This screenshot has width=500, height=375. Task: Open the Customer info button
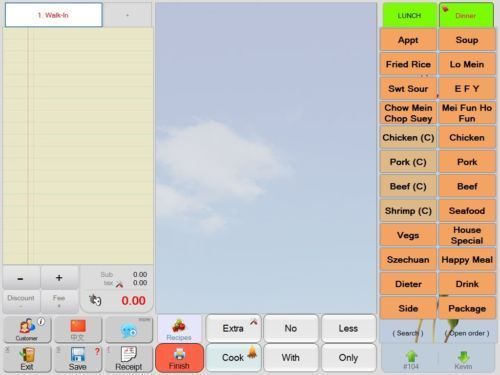coord(27,330)
